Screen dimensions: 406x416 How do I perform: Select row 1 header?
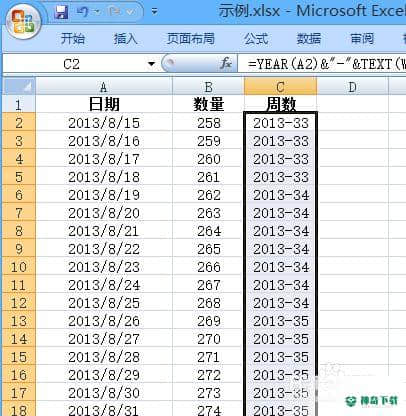click(x=19, y=104)
